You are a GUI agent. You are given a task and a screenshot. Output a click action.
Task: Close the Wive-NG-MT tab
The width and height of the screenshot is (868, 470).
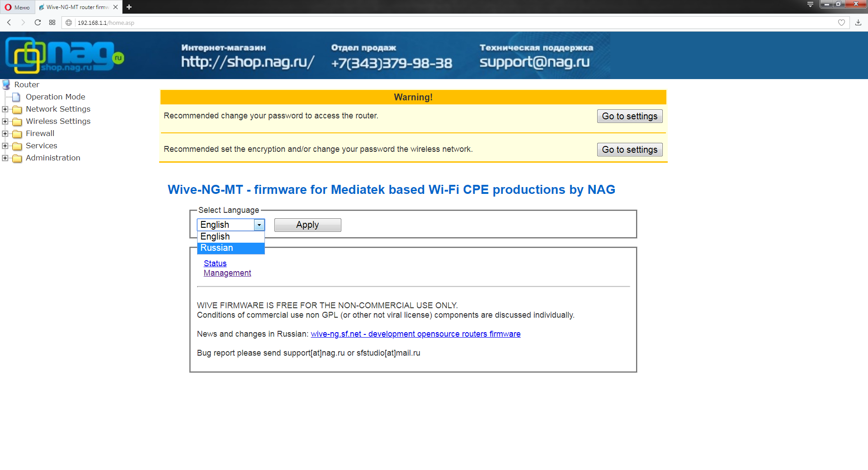pos(115,7)
